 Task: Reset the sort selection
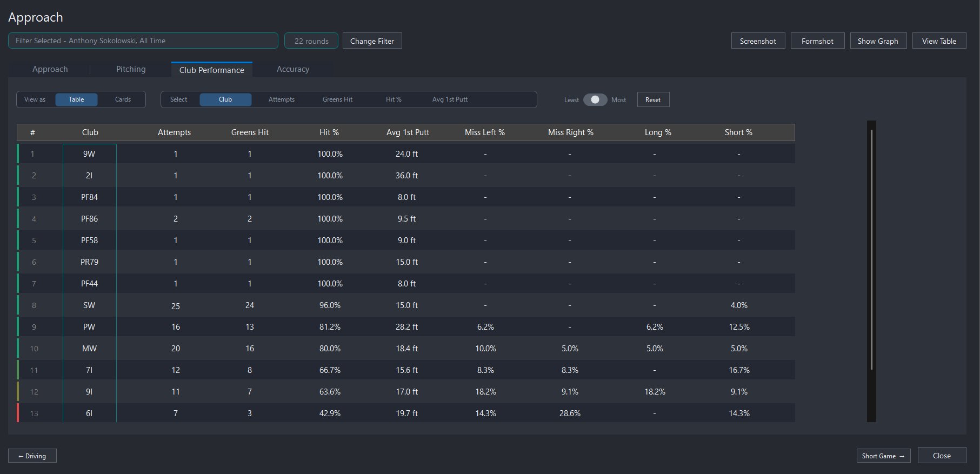pos(653,99)
